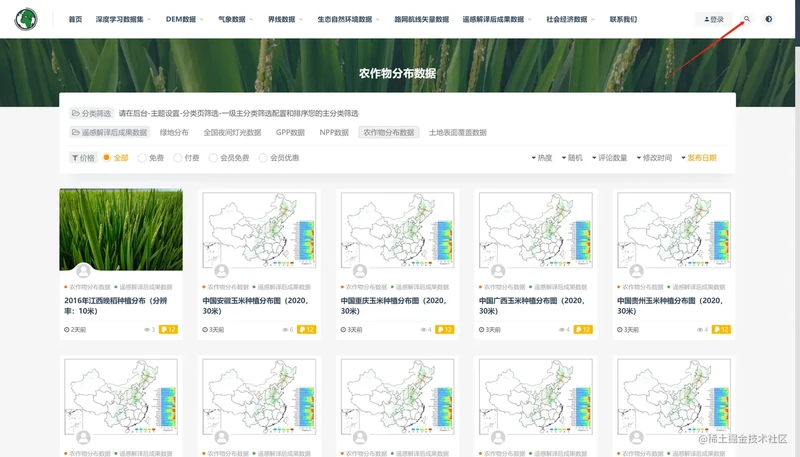This screenshot has width=800, height=457.
Task: Sort results by 修改时间
Action: (x=654, y=158)
